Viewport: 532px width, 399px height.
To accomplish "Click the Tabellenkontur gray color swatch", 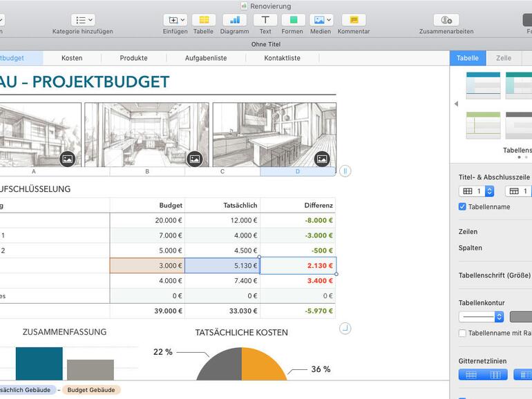I will pyautogui.click(x=520, y=317).
